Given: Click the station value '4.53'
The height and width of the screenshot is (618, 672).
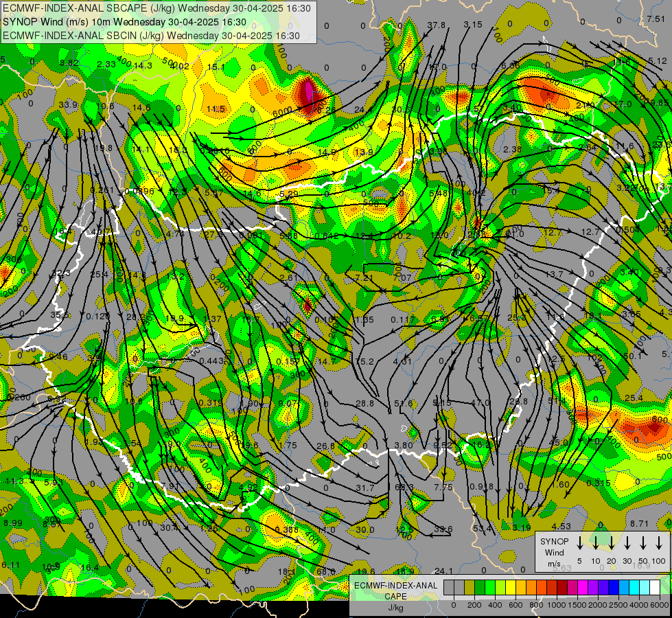Looking at the screenshot, I should coord(561,527).
